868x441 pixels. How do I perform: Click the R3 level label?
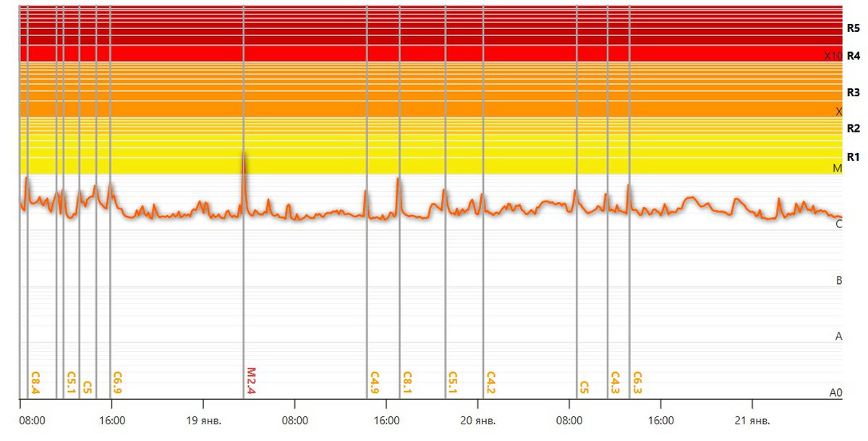(x=853, y=93)
